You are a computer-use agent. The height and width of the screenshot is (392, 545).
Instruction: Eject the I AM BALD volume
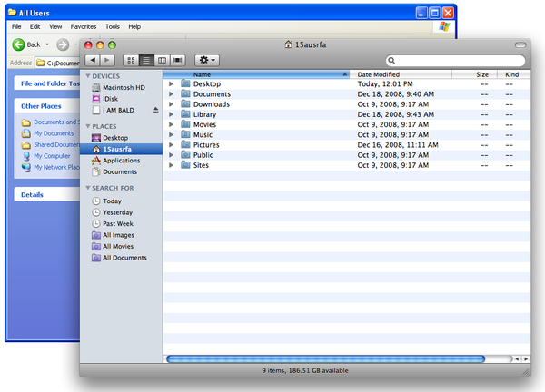click(155, 110)
